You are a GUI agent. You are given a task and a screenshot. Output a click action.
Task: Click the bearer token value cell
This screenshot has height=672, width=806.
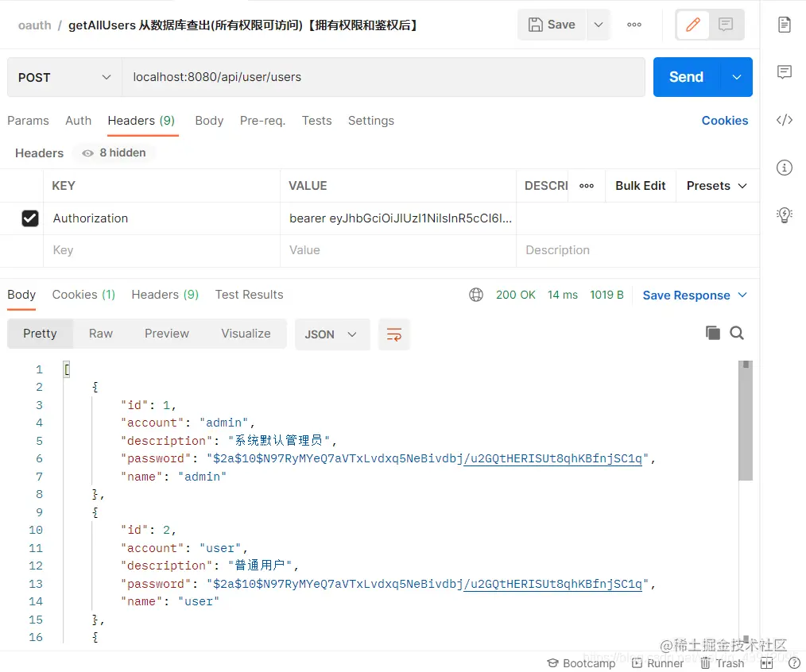[398, 218]
